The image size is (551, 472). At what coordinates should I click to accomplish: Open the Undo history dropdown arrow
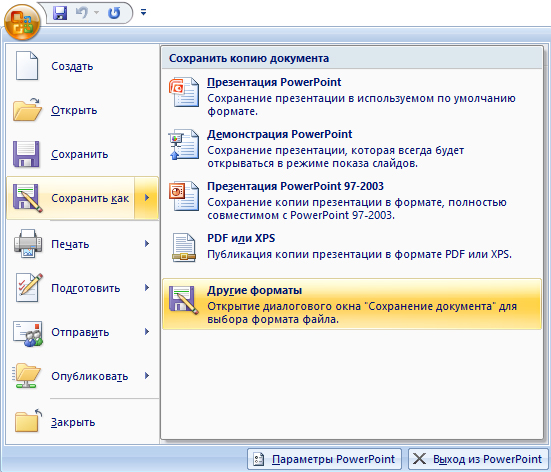96,13
